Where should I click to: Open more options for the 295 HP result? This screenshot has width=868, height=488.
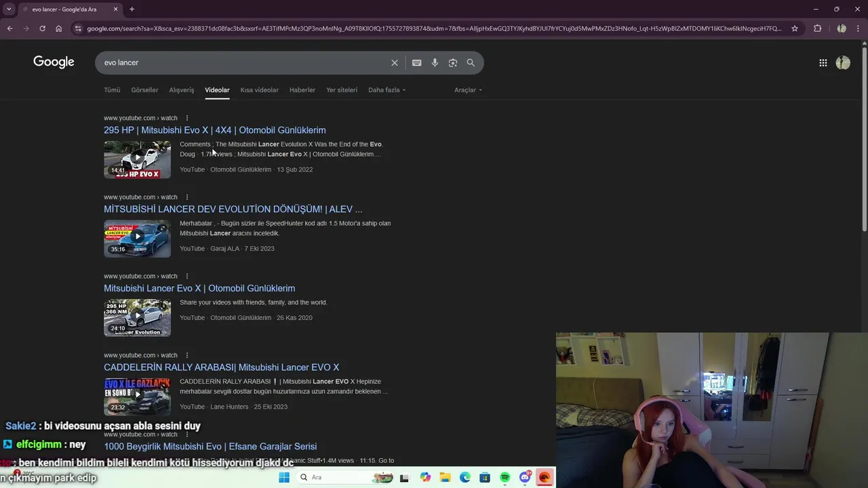pyautogui.click(x=186, y=118)
